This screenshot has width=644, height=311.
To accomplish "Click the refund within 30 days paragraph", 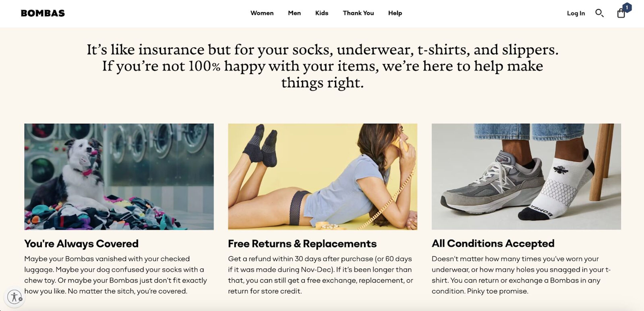I will coord(320,275).
